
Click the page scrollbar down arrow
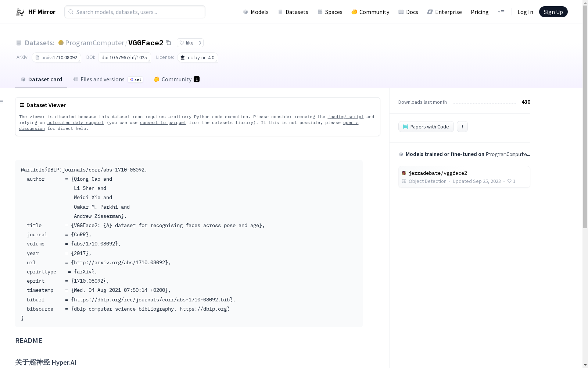585,365
